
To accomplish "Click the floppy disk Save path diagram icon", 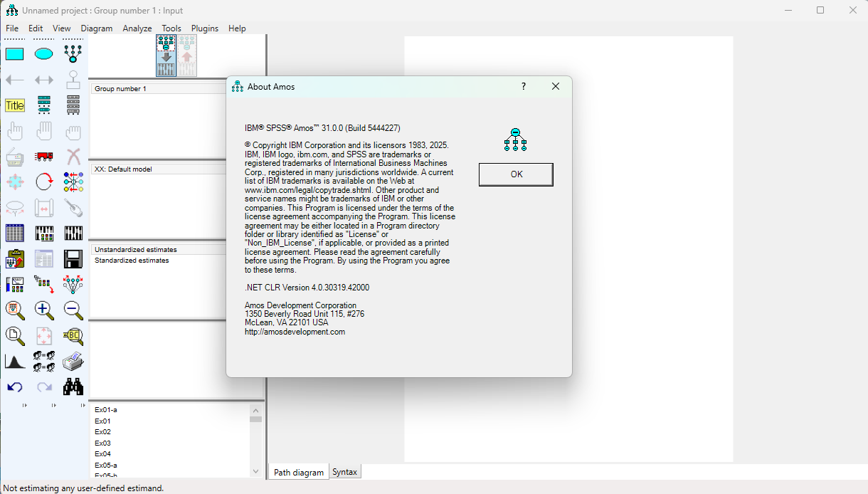I will tap(73, 259).
